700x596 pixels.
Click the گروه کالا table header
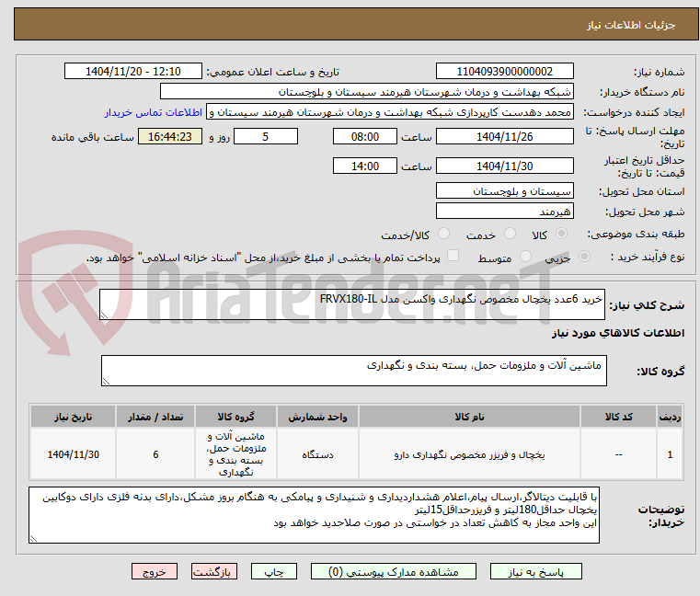[x=235, y=417]
